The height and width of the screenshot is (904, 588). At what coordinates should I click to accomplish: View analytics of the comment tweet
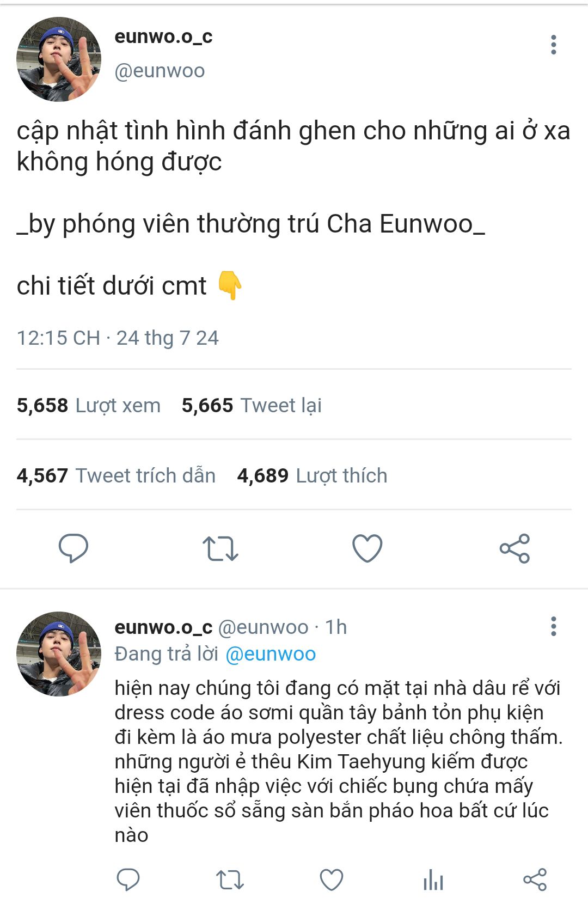433,879
